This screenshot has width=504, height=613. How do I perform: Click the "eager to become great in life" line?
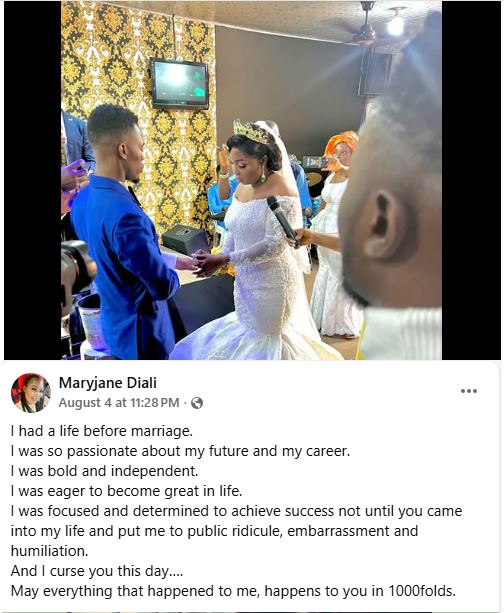click(126, 491)
